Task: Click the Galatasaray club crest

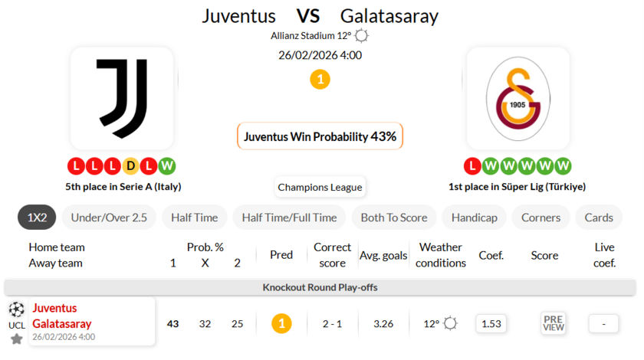Action: coord(517,98)
